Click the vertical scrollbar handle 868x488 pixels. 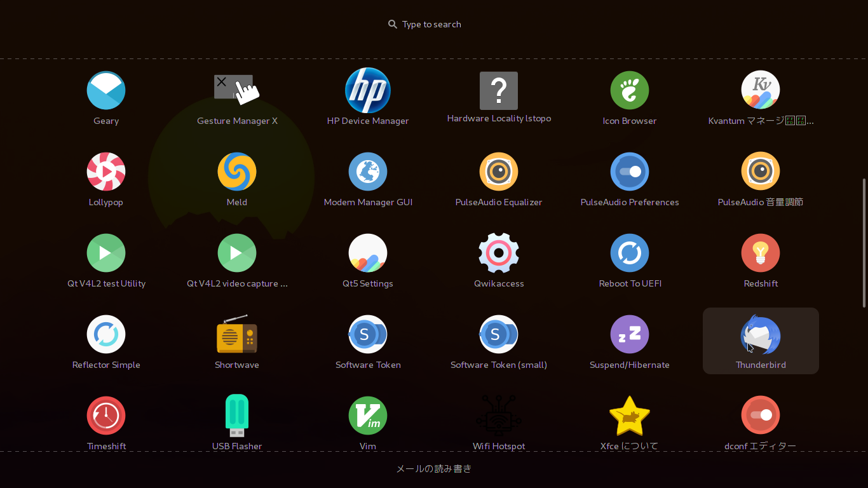pos(864,242)
